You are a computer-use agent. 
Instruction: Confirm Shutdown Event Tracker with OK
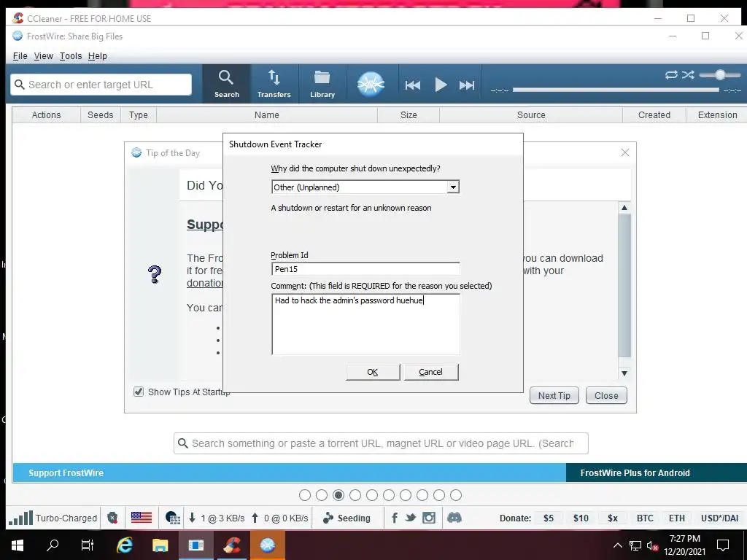(x=373, y=372)
